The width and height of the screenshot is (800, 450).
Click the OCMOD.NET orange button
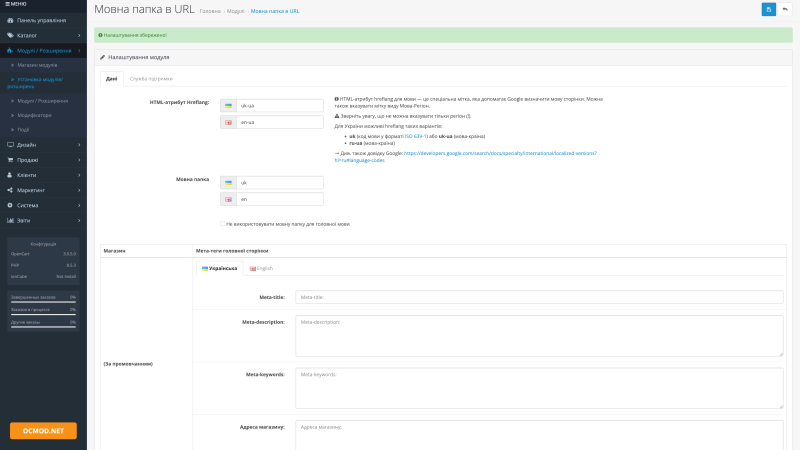tap(43, 431)
